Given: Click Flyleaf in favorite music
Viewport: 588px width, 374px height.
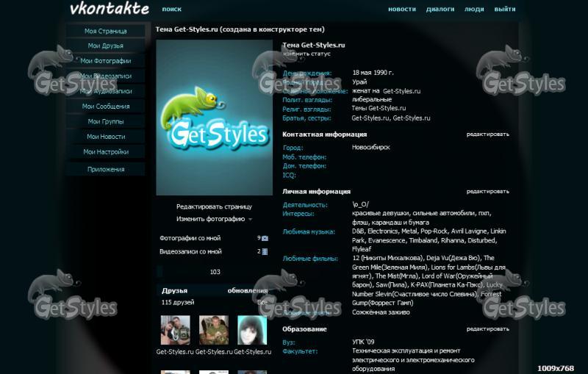Looking at the screenshot, I should [362, 249].
